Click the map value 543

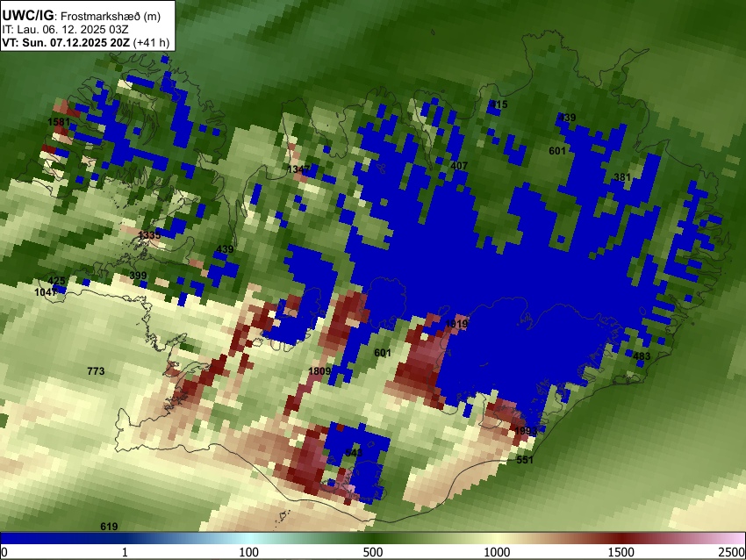[x=354, y=452]
